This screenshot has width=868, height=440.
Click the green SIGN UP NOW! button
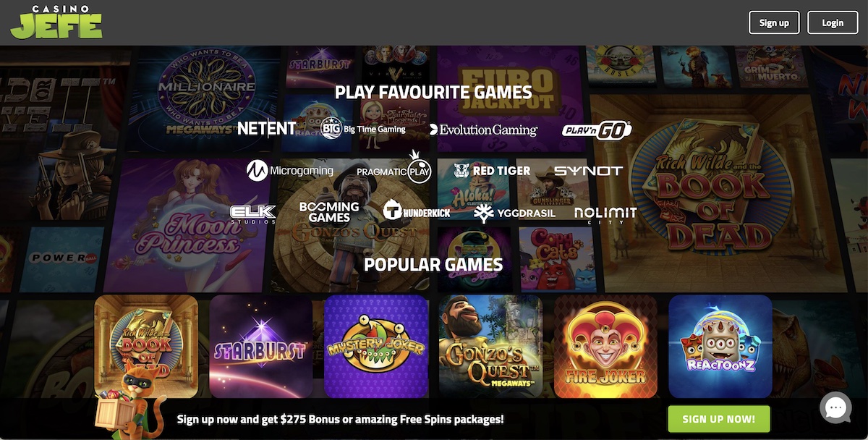(x=718, y=419)
